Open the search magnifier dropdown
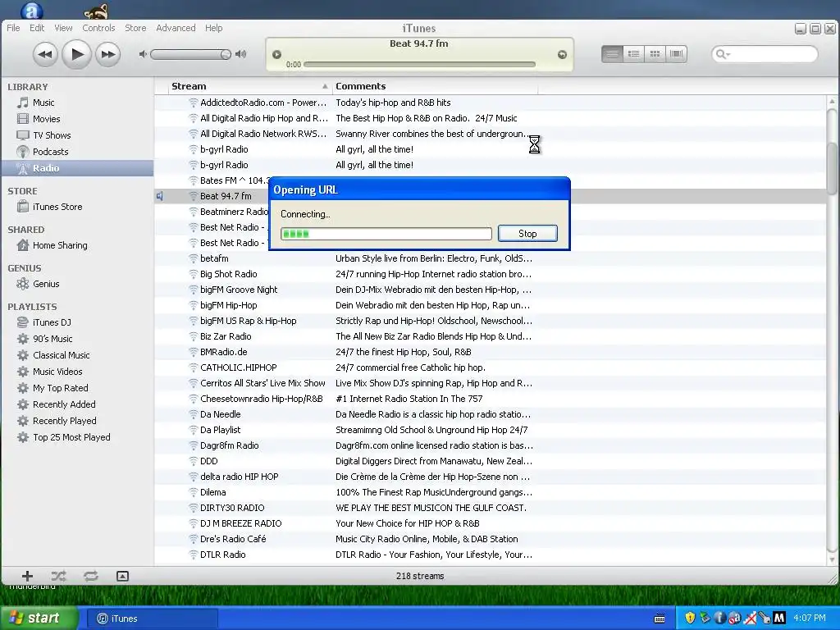840x630 pixels. tap(724, 54)
